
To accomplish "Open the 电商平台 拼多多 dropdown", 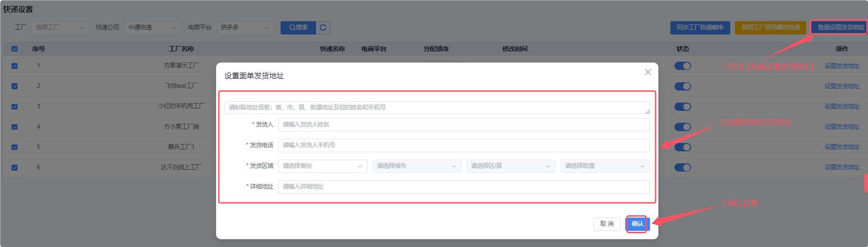I will (245, 28).
